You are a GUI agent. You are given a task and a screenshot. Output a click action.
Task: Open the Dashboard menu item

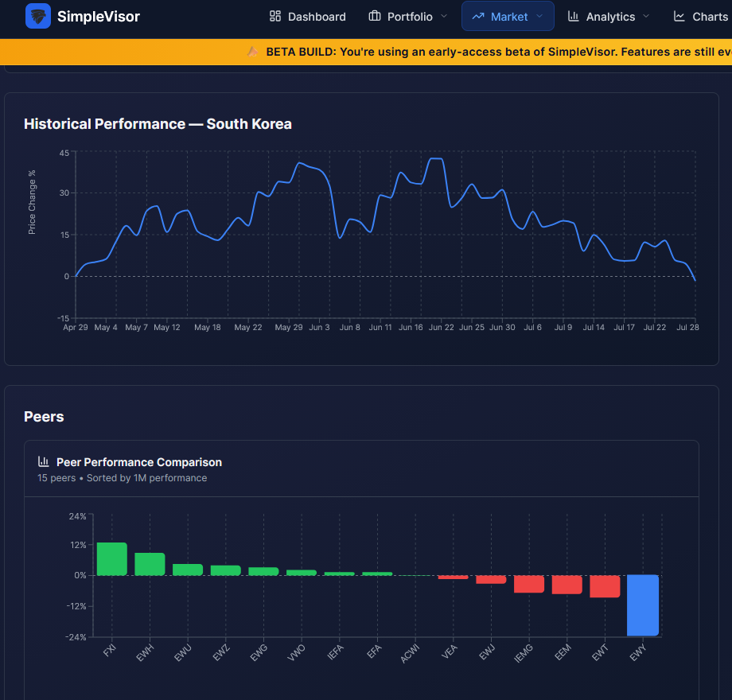308,17
